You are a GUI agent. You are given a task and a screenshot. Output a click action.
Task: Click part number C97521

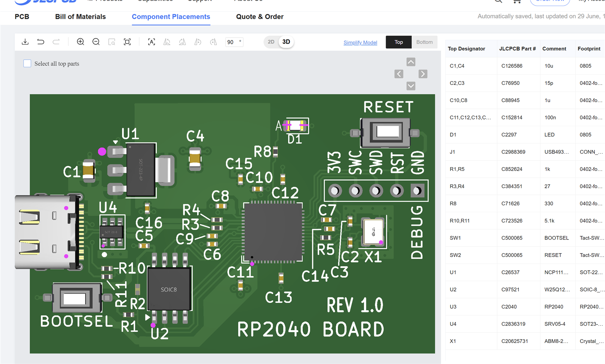510,290
